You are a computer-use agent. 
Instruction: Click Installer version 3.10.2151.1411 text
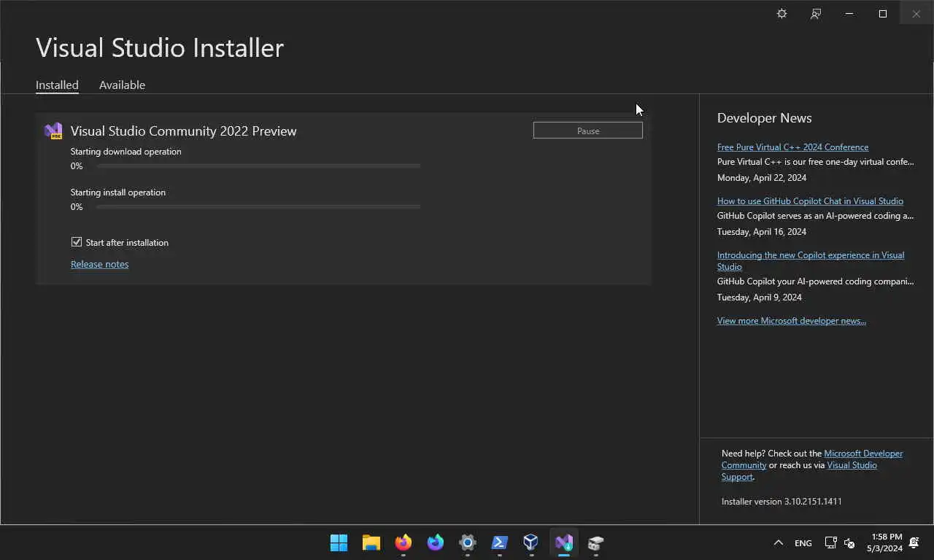coord(781,502)
